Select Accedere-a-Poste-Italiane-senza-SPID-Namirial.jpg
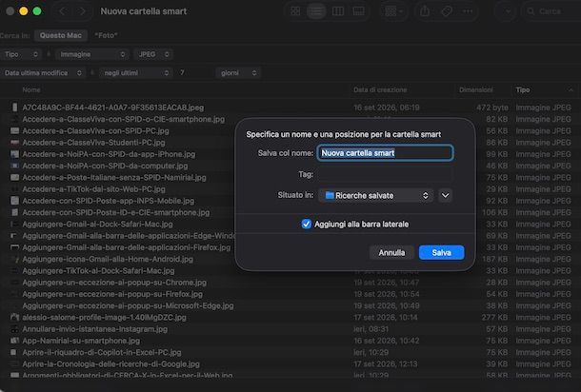 tap(114, 177)
